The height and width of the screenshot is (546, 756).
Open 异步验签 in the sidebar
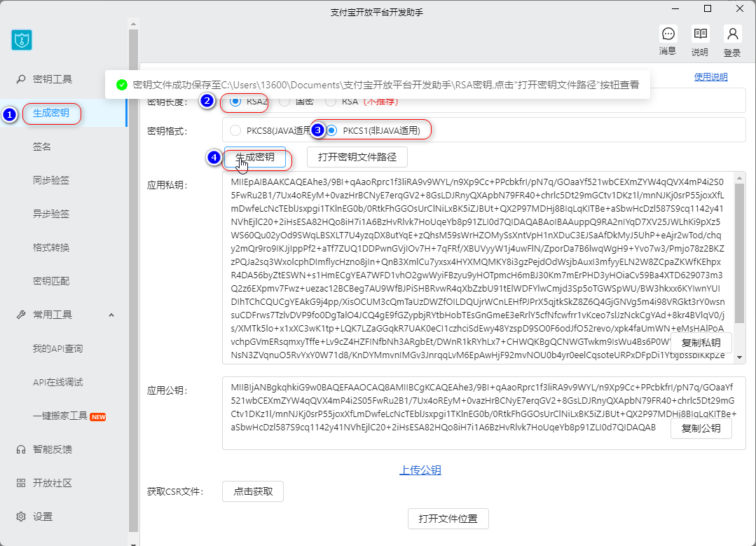coord(51,214)
